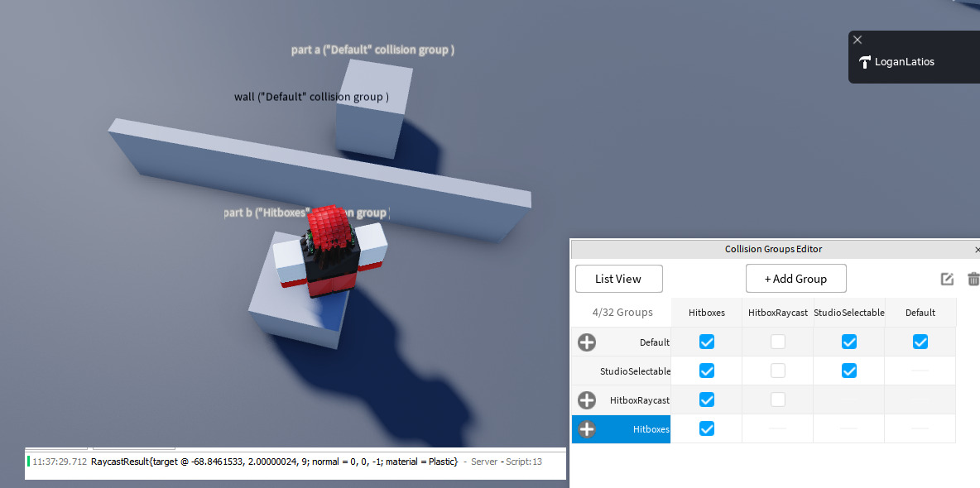Image resolution: width=980 pixels, height=488 pixels.
Task: Disable Default group's self-collision checkbox
Action: click(x=920, y=341)
